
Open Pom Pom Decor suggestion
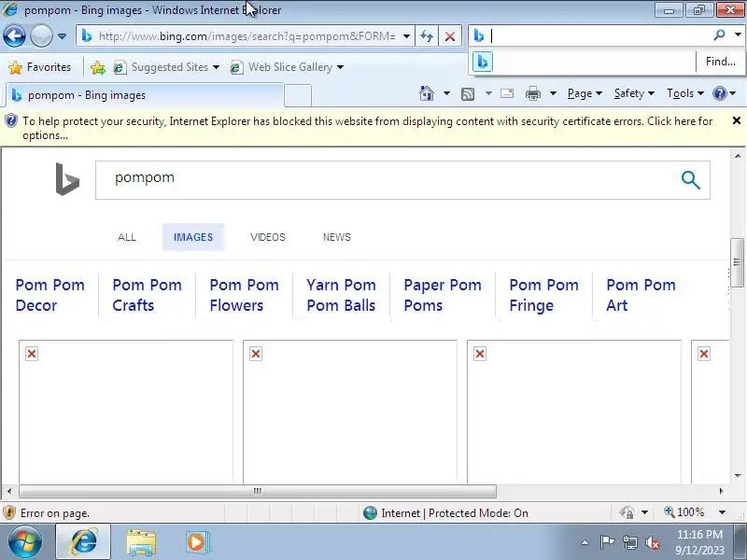point(50,295)
